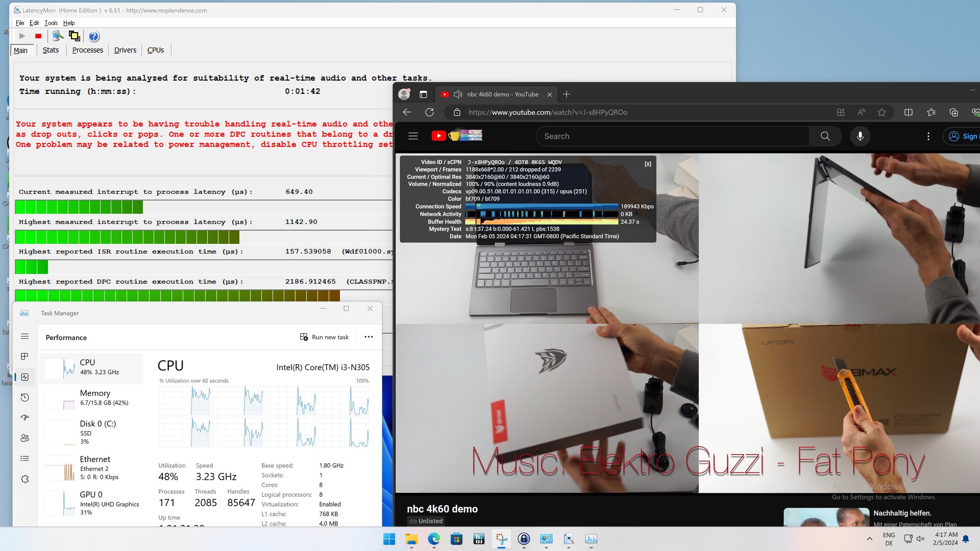The height and width of the screenshot is (551, 980).
Task: Open the File menu in LatencyMon
Action: [x=20, y=23]
